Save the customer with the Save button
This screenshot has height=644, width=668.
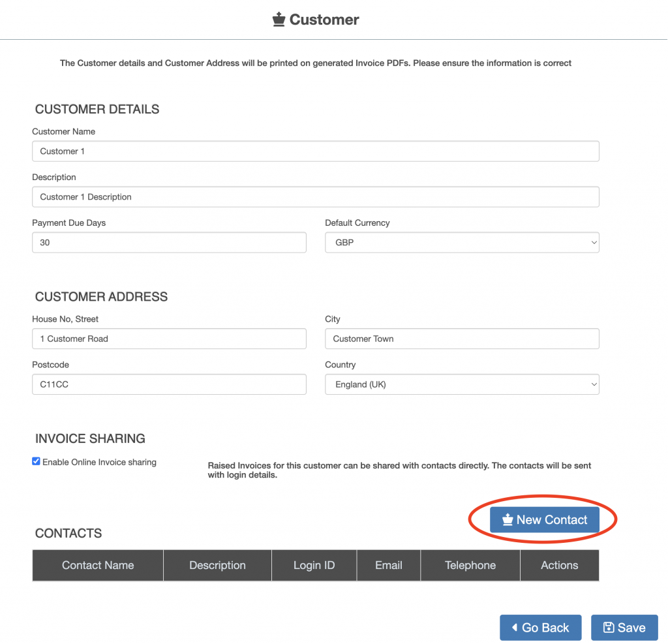[x=624, y=627]
